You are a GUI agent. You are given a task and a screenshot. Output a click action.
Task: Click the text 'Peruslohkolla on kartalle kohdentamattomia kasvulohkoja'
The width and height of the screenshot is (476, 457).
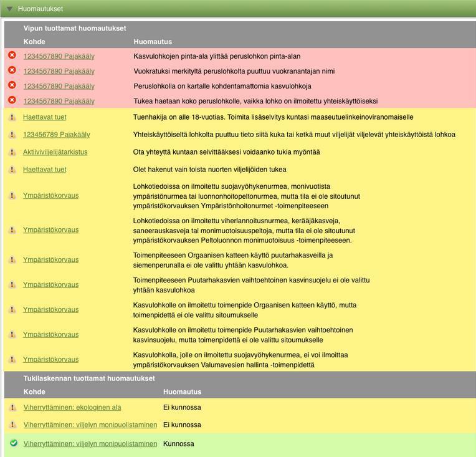(x=222, y=86)
